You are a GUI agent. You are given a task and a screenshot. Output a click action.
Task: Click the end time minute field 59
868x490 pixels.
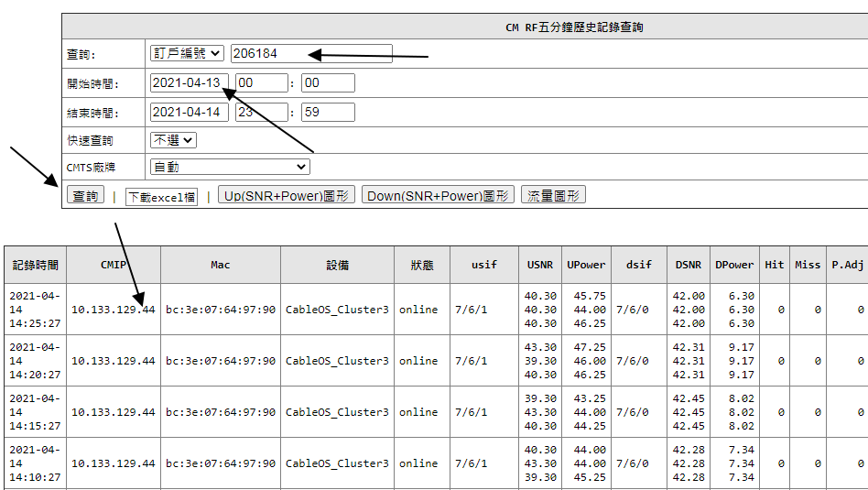pos(327,113)
